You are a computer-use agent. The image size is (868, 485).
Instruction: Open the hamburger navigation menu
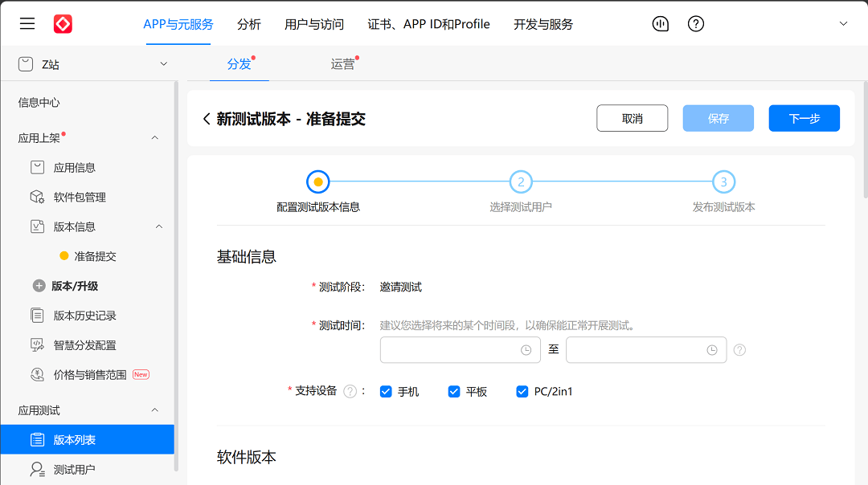click(x=27, y=24)
